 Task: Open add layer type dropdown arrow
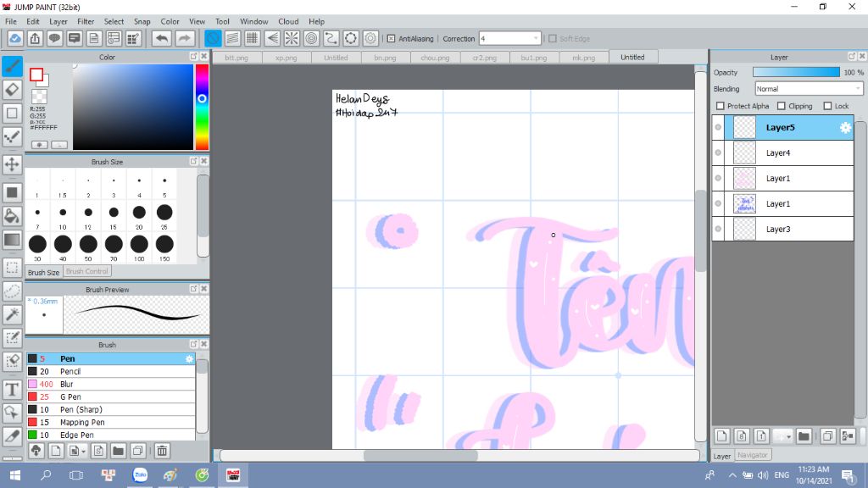pos(788,436)
